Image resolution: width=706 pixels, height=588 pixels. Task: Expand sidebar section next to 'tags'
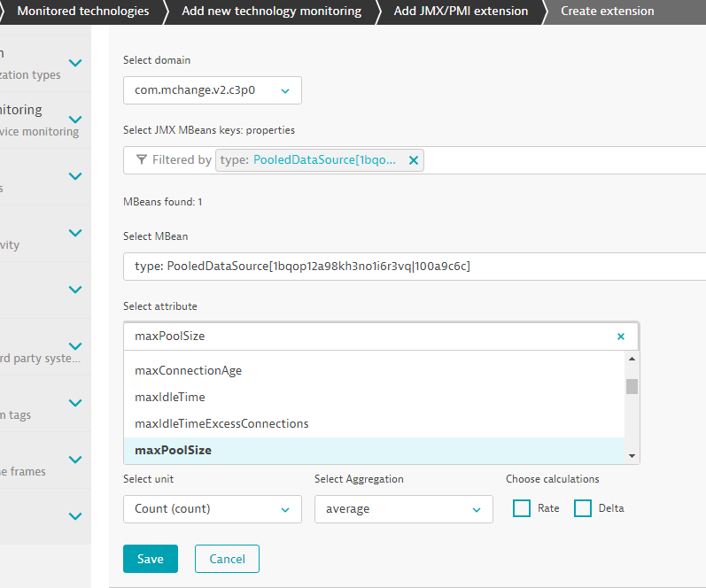[75, 403]
